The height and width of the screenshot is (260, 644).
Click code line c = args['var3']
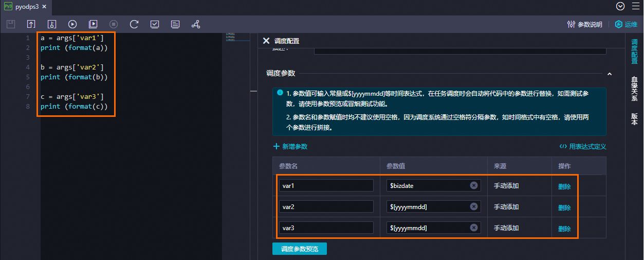click(x=72, y=97)
